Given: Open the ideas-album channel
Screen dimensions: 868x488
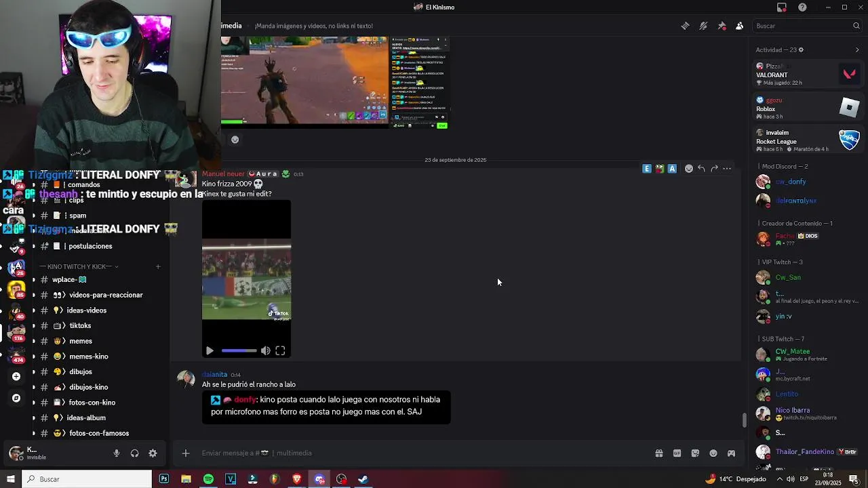Looking at the screenshot, I should (x=99, y=418).
